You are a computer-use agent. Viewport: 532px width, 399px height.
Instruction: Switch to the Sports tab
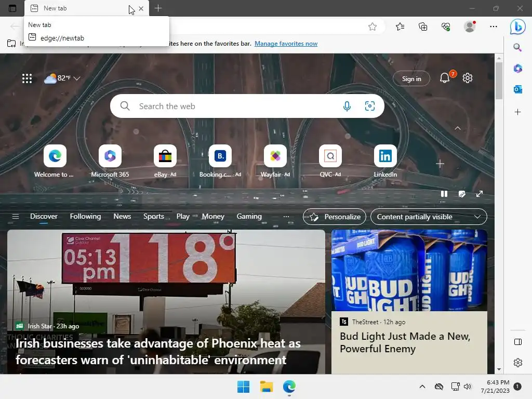pyautogui.click(x=153, y=217)
